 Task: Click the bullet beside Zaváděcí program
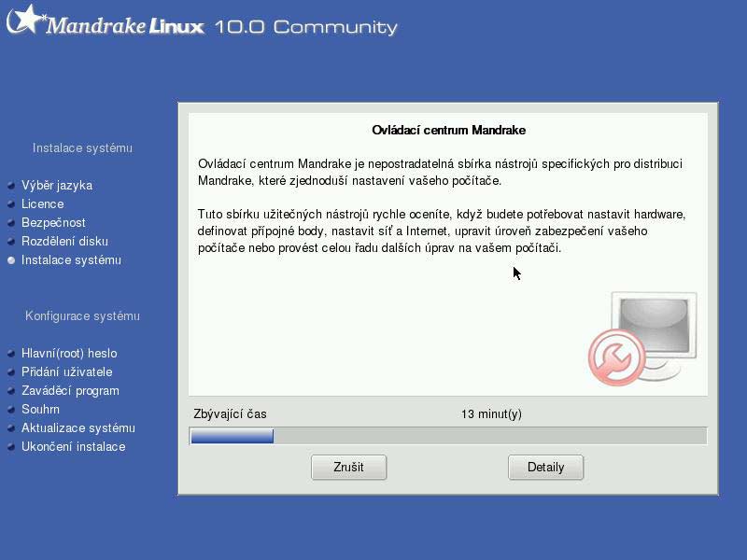11,390
